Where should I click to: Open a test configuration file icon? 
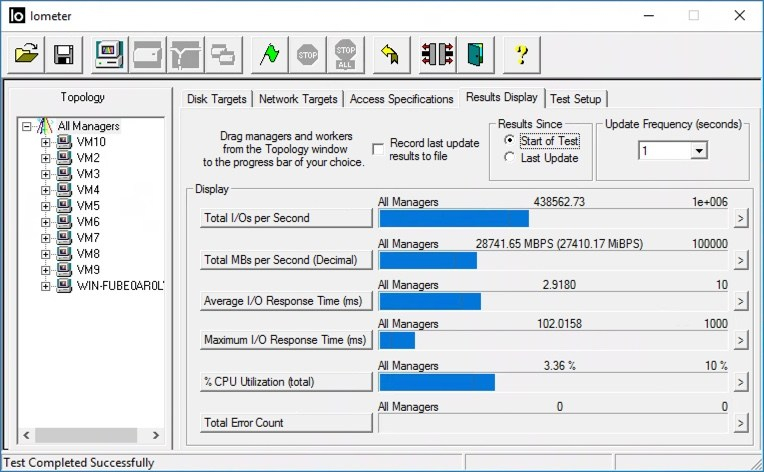(x=26, y=55)
